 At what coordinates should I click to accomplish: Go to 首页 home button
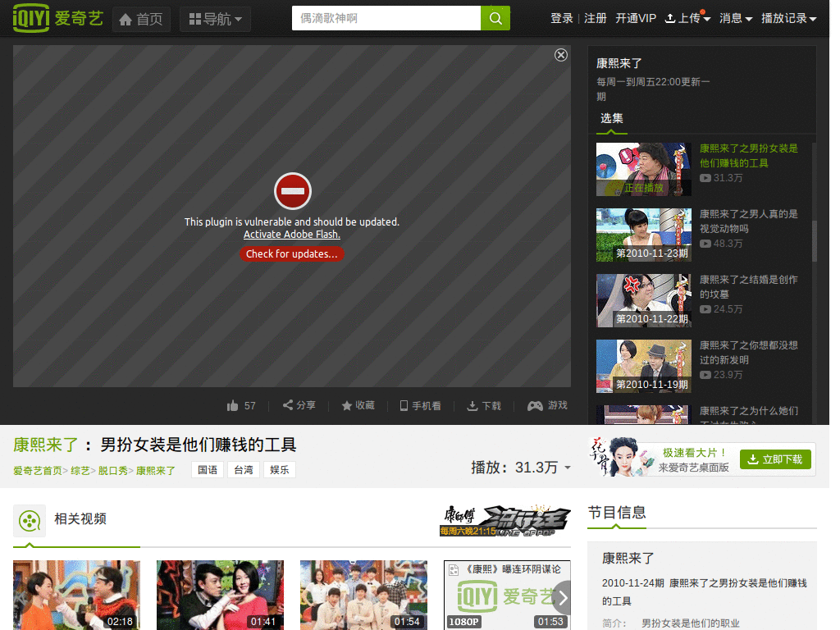[x=141, y=20]
